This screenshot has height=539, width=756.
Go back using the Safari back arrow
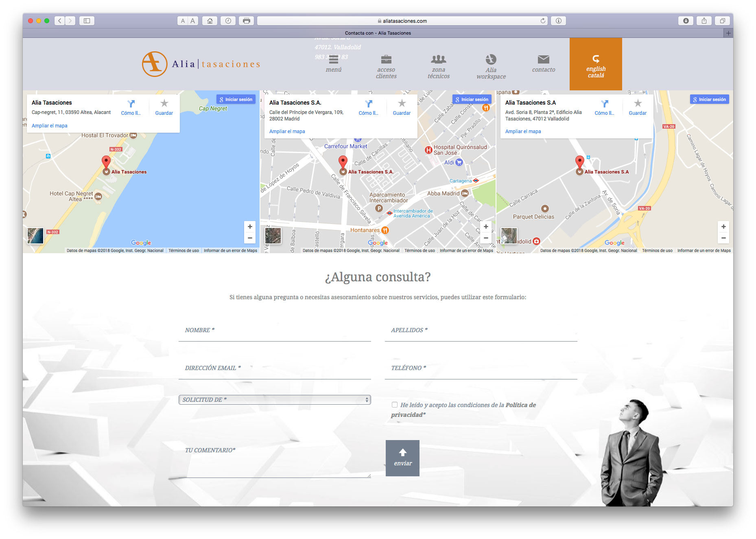tap(60, 21)
